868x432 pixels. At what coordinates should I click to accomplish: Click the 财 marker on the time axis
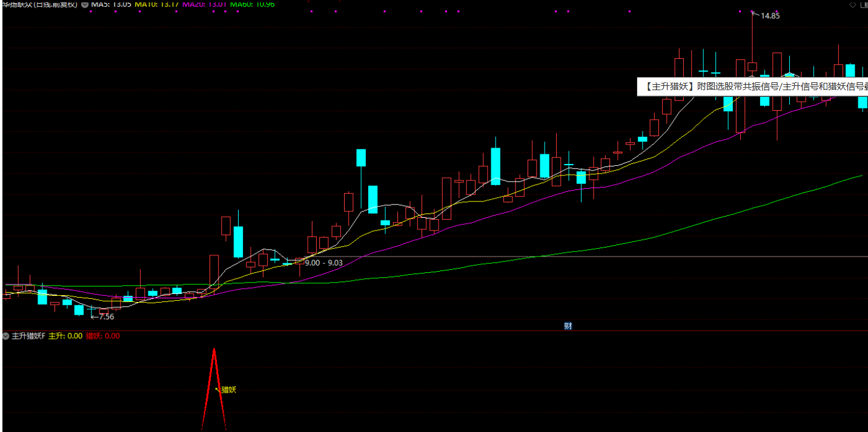pos(568,326)
